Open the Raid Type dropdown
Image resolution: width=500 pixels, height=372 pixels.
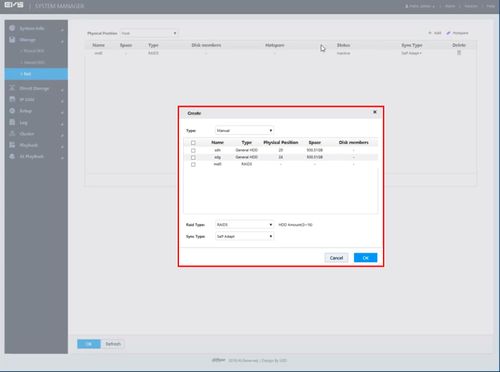point(245,225)
